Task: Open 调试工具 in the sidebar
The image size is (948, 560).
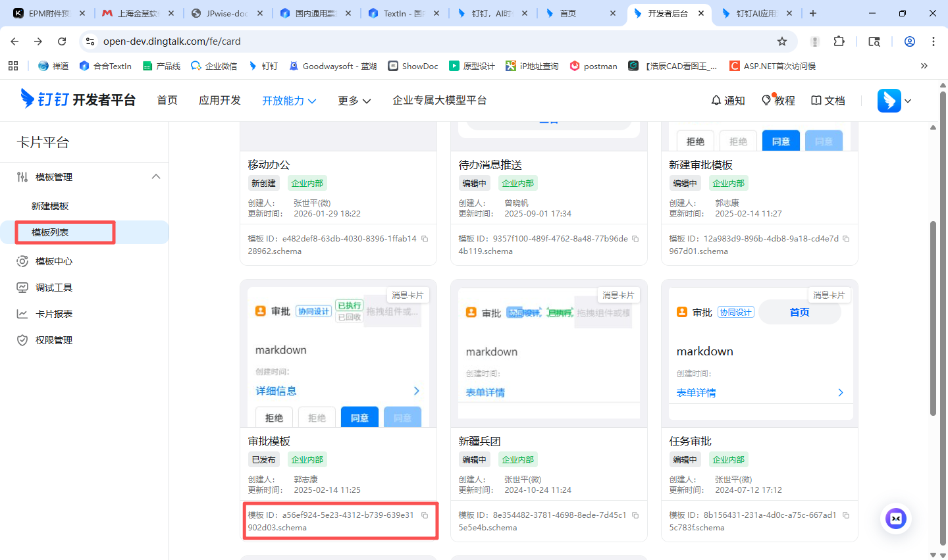Action: (x=54, y=288)
